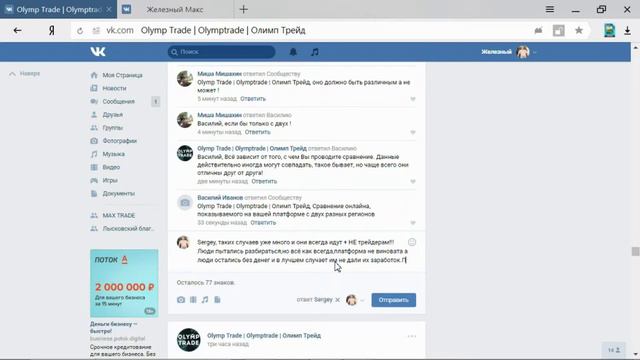Attach video with film icon
This screenshot has width=640, height=360.
click(x=193, y=300)
